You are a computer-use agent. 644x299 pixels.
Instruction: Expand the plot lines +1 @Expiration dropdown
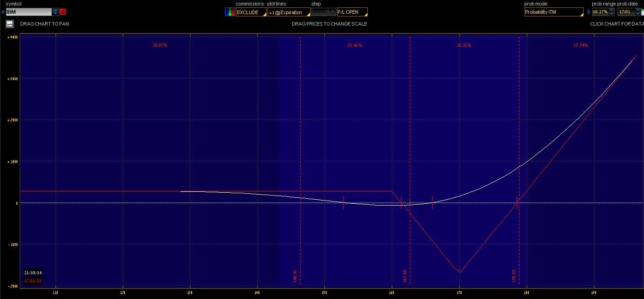point(288,12)
